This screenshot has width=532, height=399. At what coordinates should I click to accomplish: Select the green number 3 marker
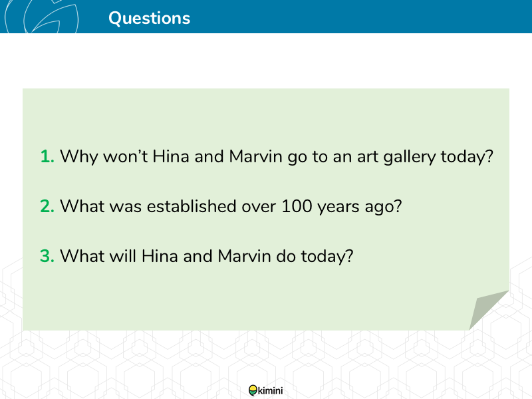pos(47,256)
